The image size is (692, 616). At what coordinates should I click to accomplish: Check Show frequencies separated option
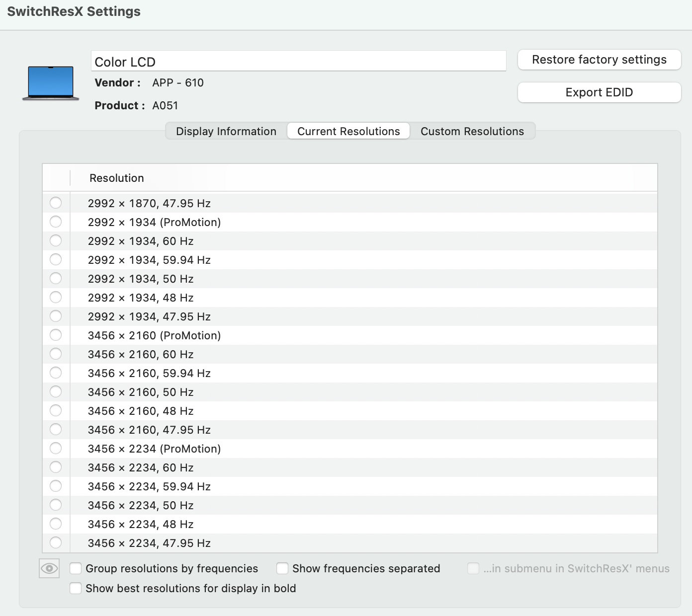coord(283,568)
